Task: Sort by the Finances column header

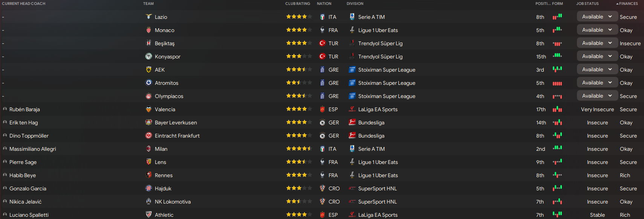Action: pos(628,4)
